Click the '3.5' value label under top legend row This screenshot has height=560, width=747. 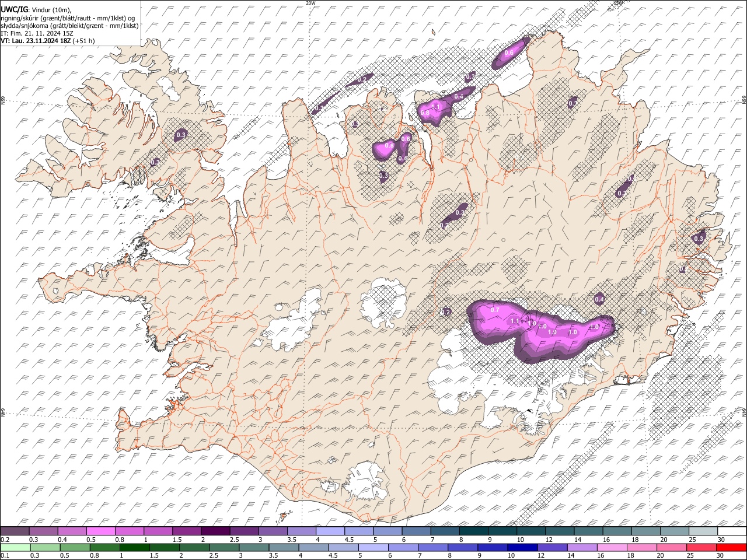[x=292, y=540]
